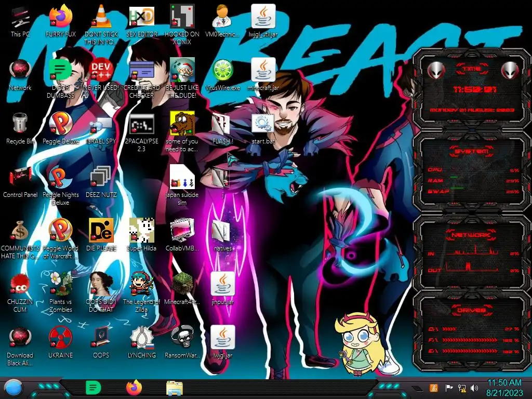This screenshot has height=399, width=532.
Task: Click the orange Java tray icon
Action: [x=434, y=388]
